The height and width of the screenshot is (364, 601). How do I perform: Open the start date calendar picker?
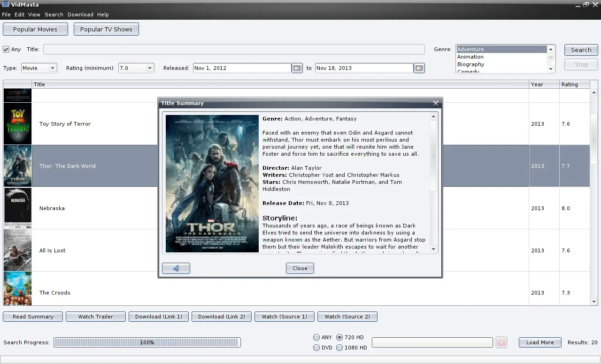297,68
